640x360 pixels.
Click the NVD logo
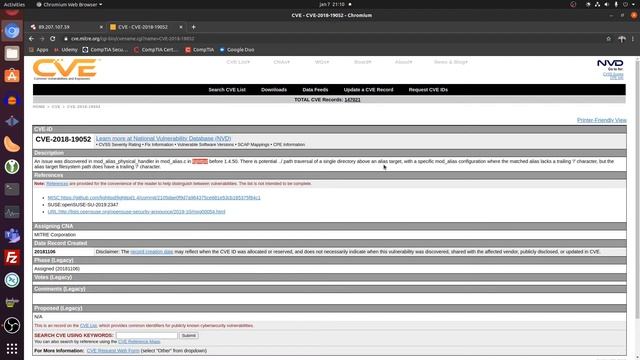610,63
